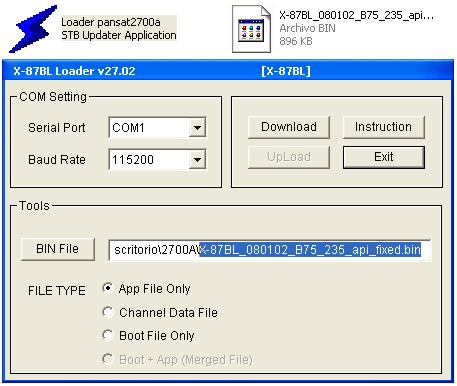Click the 'STB Updater Application' description text
Viewport: 457px width, 386px height.
click(x=119, y=35)
